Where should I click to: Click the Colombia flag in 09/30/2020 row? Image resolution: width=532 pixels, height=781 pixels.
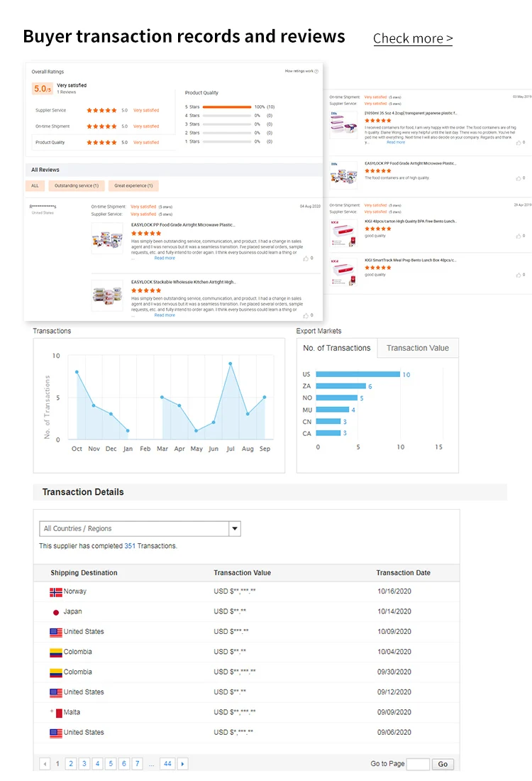click(x=56, y=673)
